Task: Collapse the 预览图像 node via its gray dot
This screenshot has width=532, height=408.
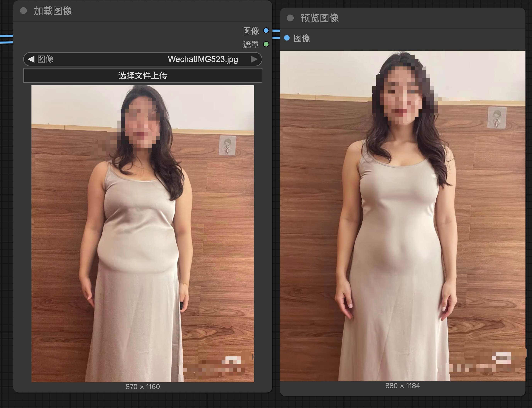Action: 290,18
